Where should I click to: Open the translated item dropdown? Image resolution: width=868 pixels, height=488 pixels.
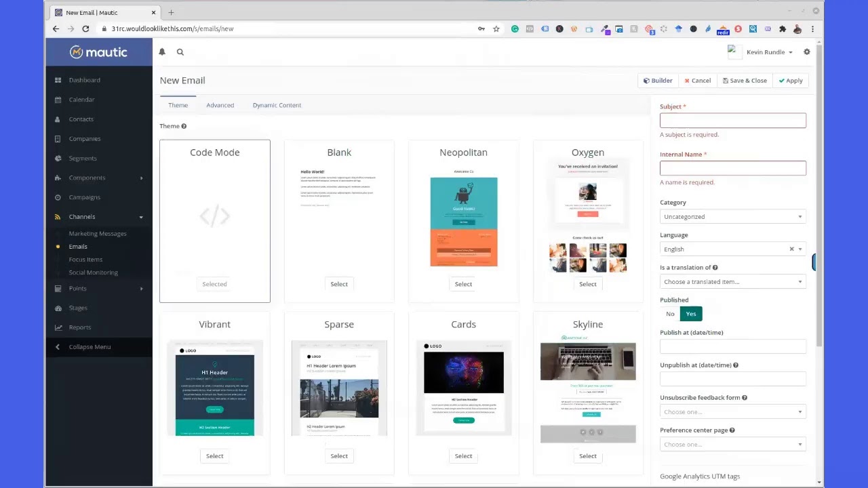pos(733,282)
